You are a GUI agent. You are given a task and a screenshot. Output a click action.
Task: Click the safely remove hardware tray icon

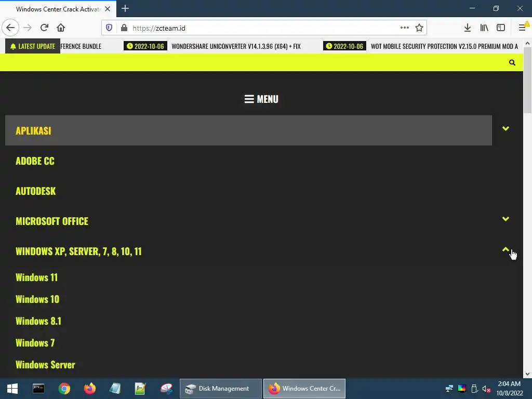click(474, 389)
